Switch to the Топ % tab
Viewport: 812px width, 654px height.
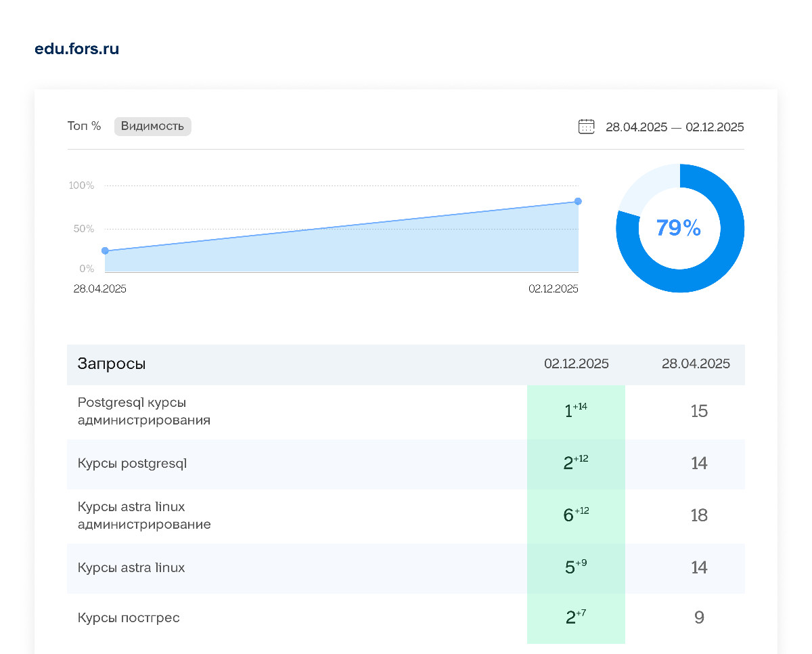[x=84, y=127]
